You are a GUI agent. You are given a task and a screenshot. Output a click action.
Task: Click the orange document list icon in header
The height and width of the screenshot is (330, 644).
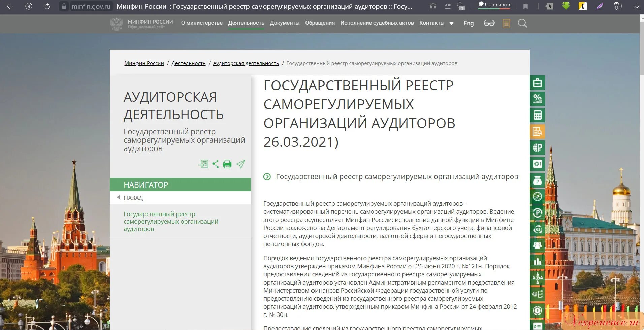506,23
